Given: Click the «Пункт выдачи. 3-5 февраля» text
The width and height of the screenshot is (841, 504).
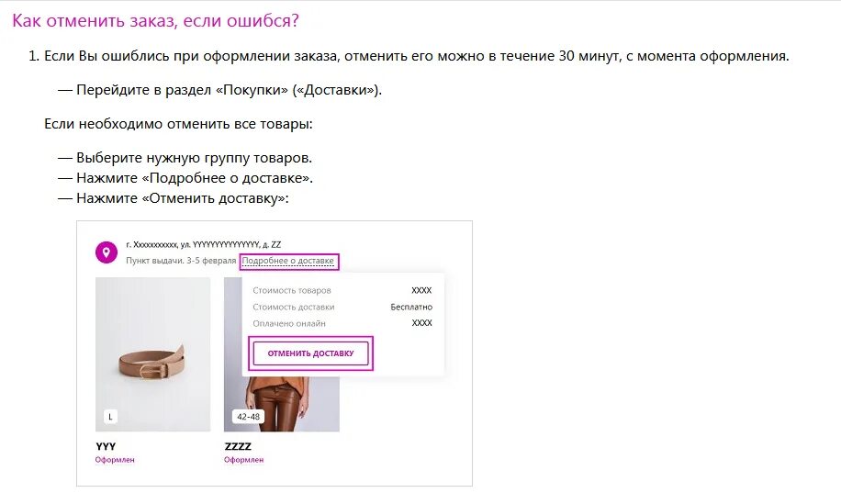Looking at the screenshot, I should click(x=181, y=261).
